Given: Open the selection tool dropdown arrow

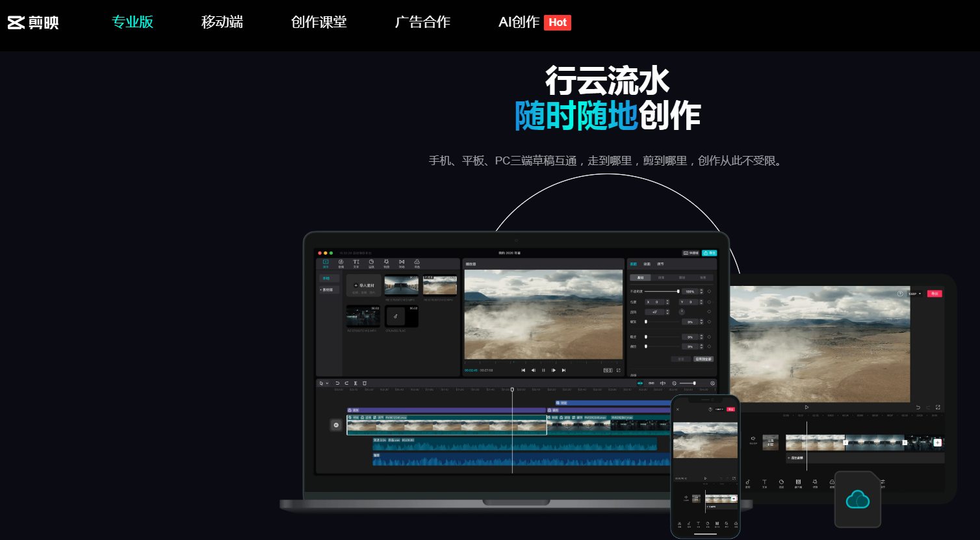Looking at the screenshot, I should pyautogui.click(x=328, y=383).
